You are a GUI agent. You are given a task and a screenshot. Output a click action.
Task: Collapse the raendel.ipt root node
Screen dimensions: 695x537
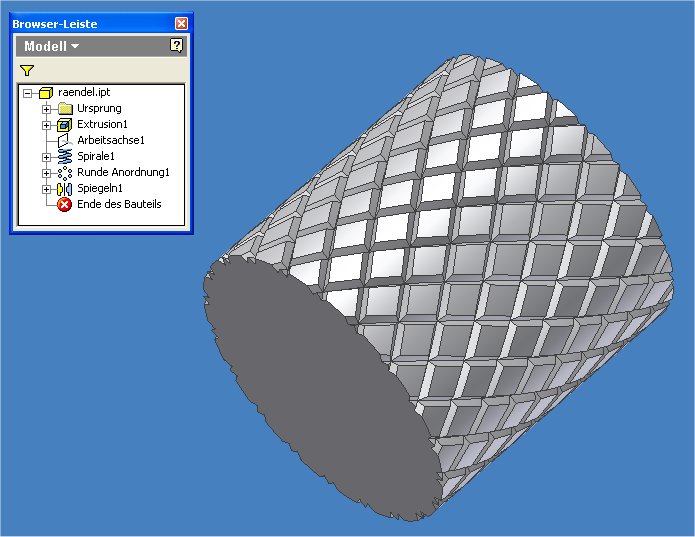point(27,93)
